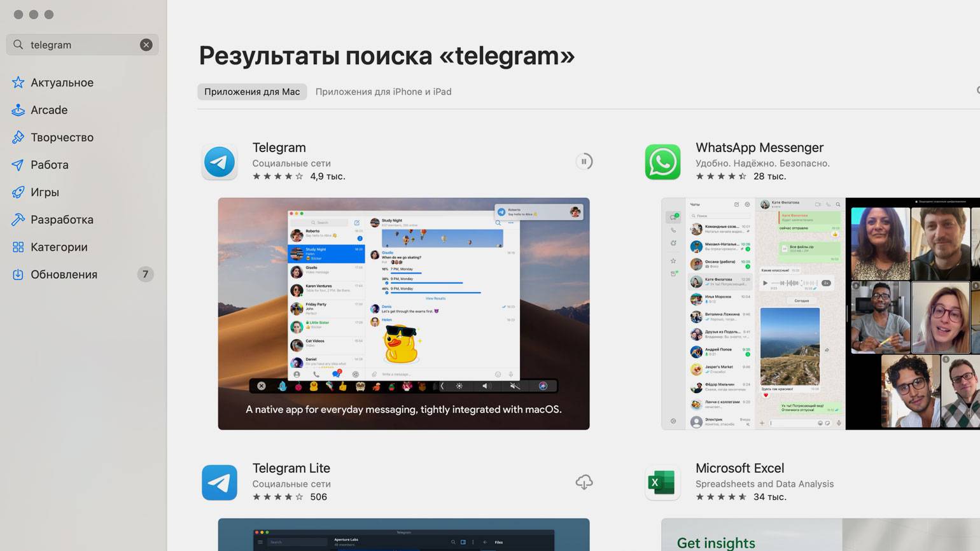
Task: Open the Обновления section
Action: point(64,274)
